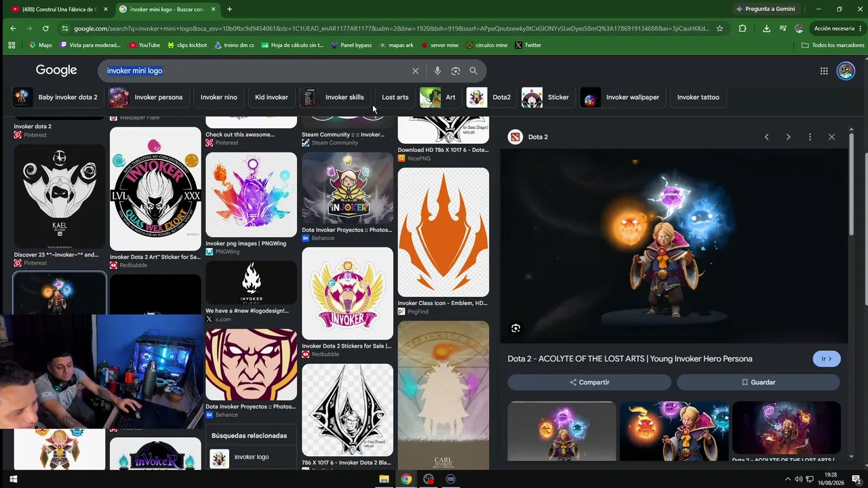Open more options menu in preview panel
868x488 pixels.
click(810, 137)
